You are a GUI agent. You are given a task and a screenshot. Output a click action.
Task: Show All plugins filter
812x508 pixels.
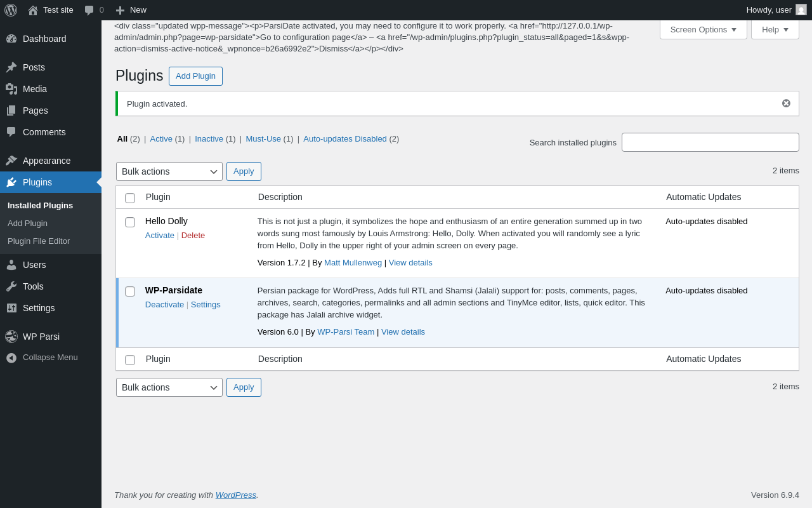click(x=122, y=139)
